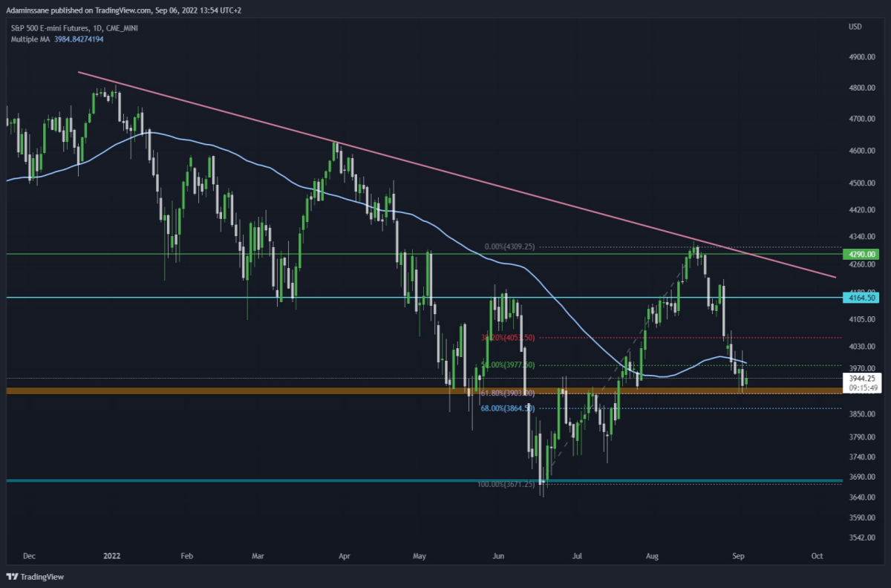
Task: Click the Multiple MA indicator legend
Action: coord(56,39)
